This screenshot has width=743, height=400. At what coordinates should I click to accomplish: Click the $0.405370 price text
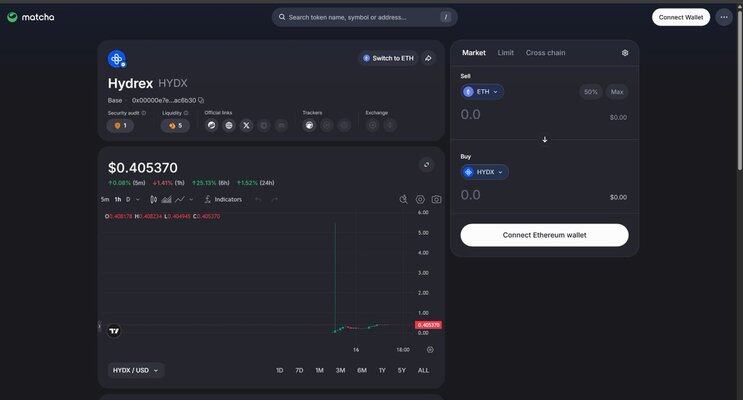(143, 168)
